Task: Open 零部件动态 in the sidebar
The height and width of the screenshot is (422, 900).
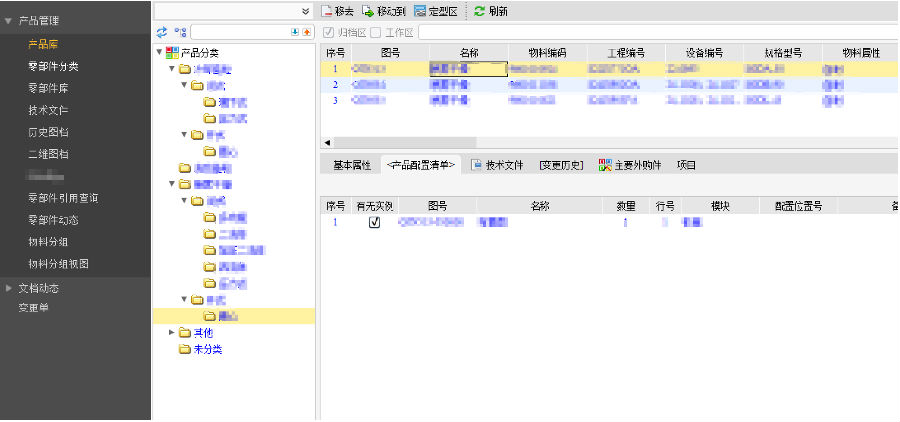Action: pos(53,220)
